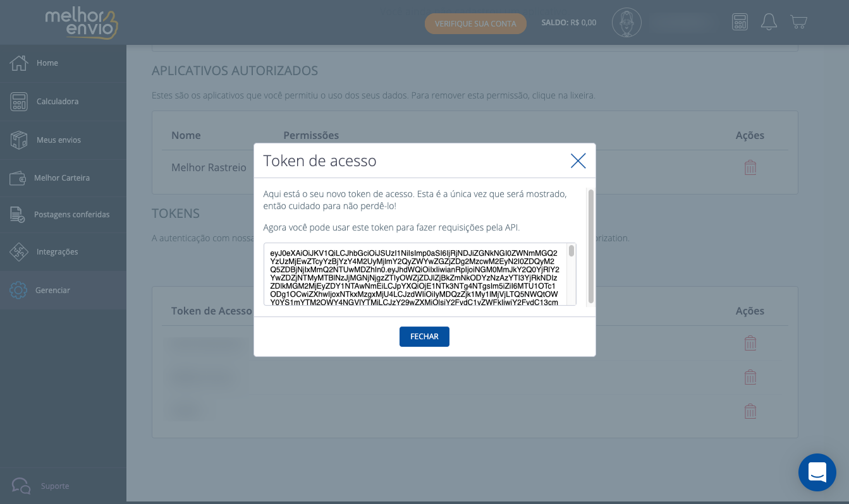Close the Token de acesso dialog
This screenshot has width=849, height=504.
pyautogui.click(x=578, y=161)
